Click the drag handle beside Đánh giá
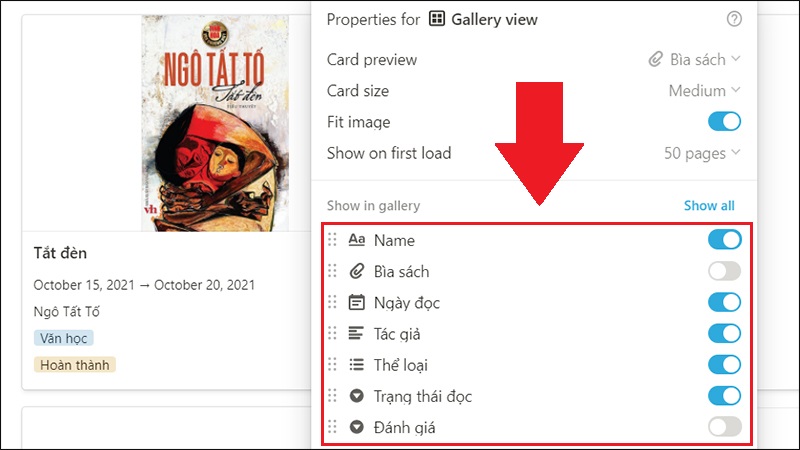This screenshot has height=450, width=800. pos(332,427)
